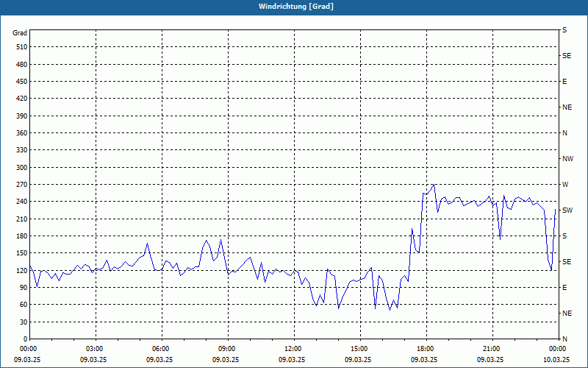Click the 420 y-axis label
The height and width of the screenshot is (368, 588).
pos(22,99)
